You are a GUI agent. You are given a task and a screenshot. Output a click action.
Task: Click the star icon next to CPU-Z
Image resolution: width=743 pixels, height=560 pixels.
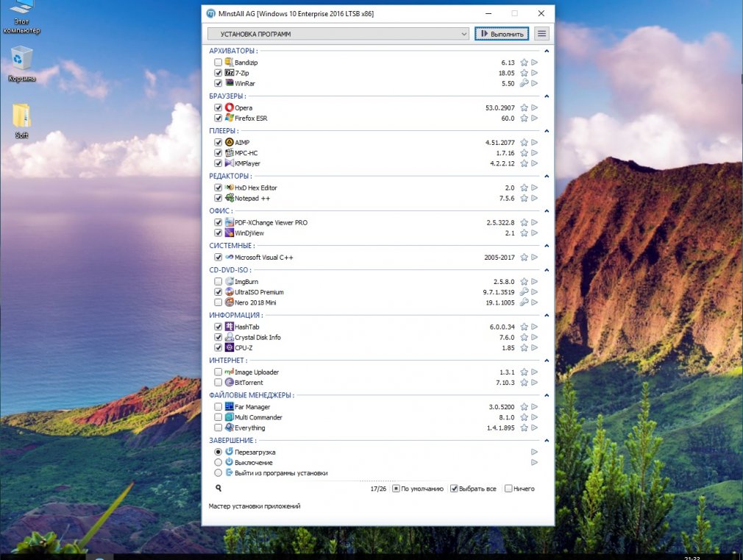point(524,347)
